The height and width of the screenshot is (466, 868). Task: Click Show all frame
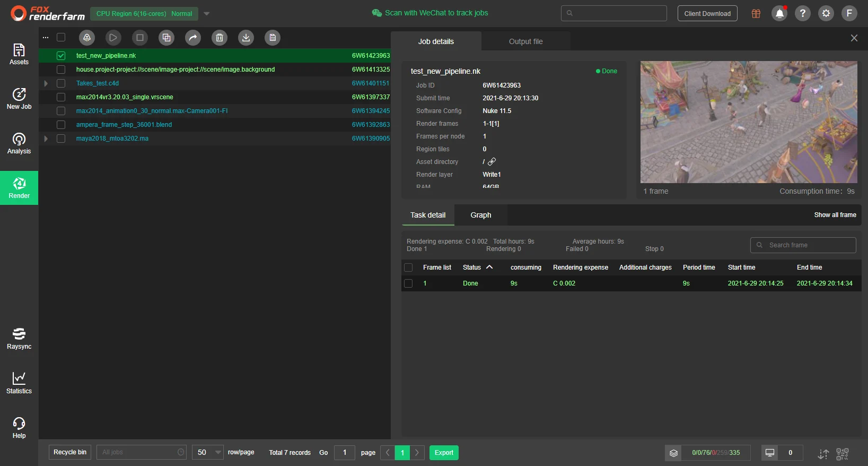tap(835, 215)
